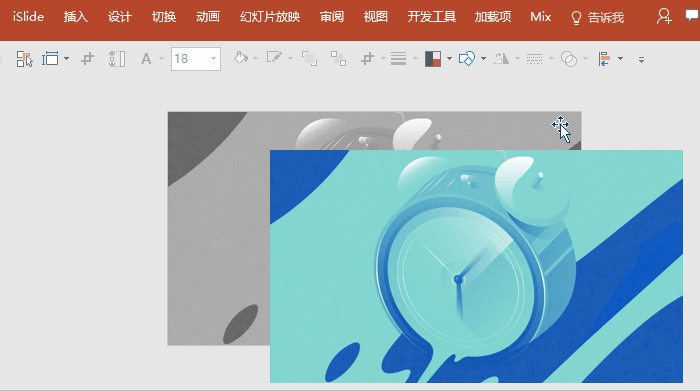
Task: Expand the slide size dropdown arrow
Action: 67,58
